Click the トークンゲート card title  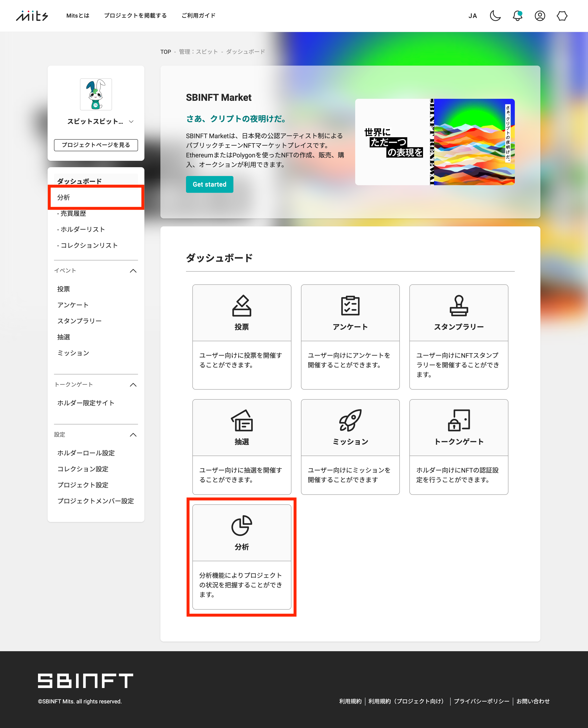coord(459,442)
